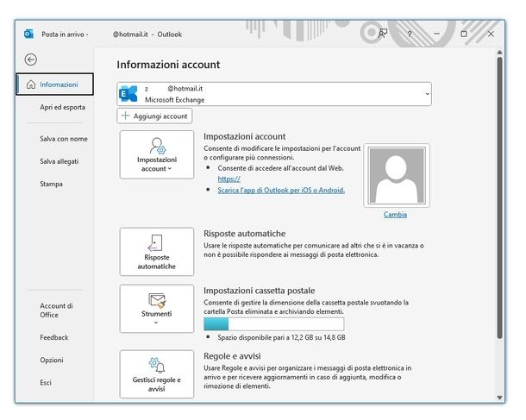Click the 'Impostazioni cassetta postale' heading
This screenshot has width=526, height=420.
coord(260,291)
